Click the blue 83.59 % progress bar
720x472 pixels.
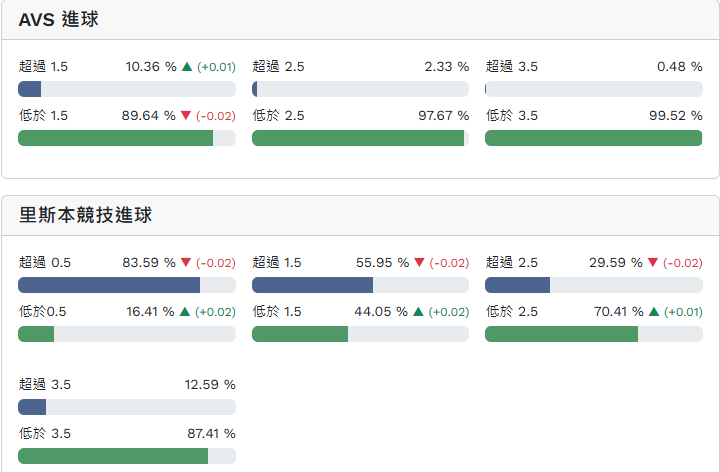click(x=109, y=285)
